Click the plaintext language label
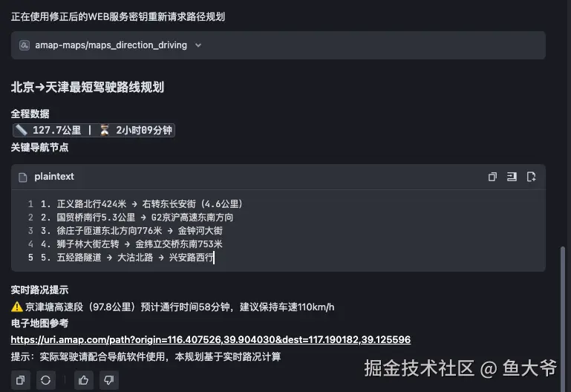The image size is (571, 392). (x=54, y=177)
